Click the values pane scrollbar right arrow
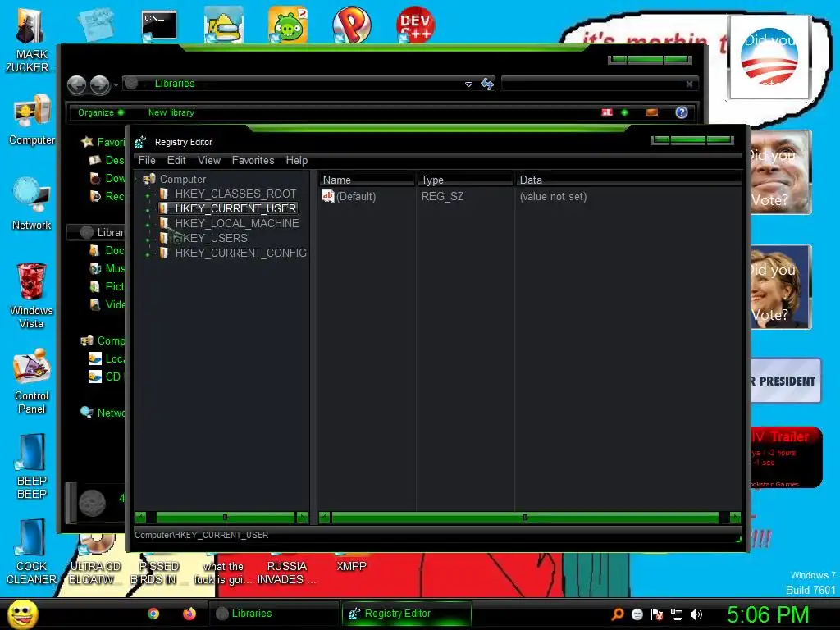 735,517
